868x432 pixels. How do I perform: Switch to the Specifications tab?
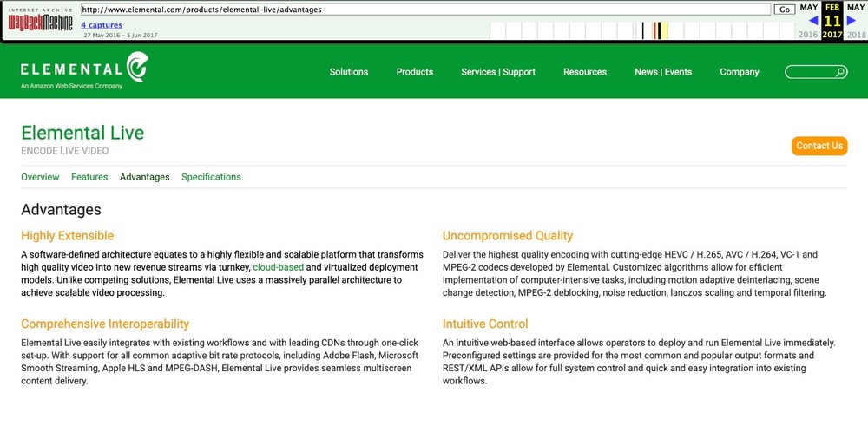coord(211,177)
